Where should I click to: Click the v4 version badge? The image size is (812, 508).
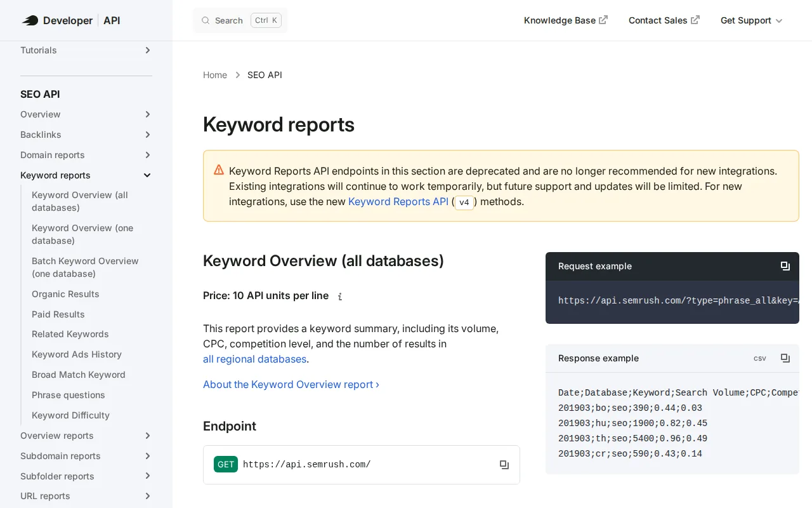pyautogui.click(x=464, y=203)
